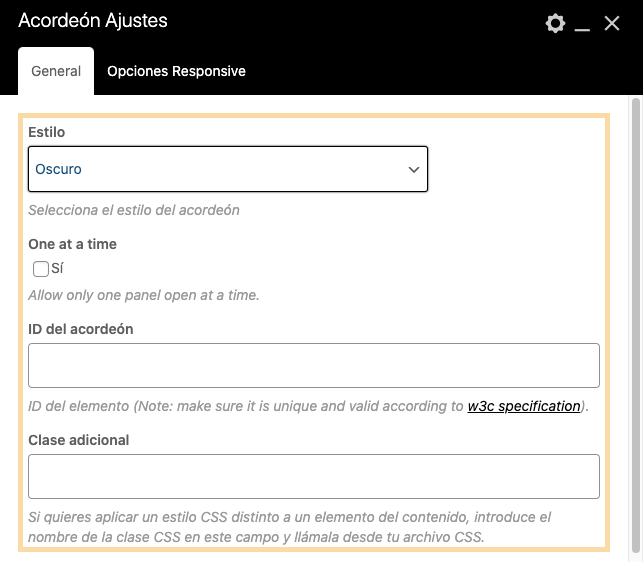643x562 pixels.
Task: Click the Clase adicional label
Action: [x=79, y=439]
